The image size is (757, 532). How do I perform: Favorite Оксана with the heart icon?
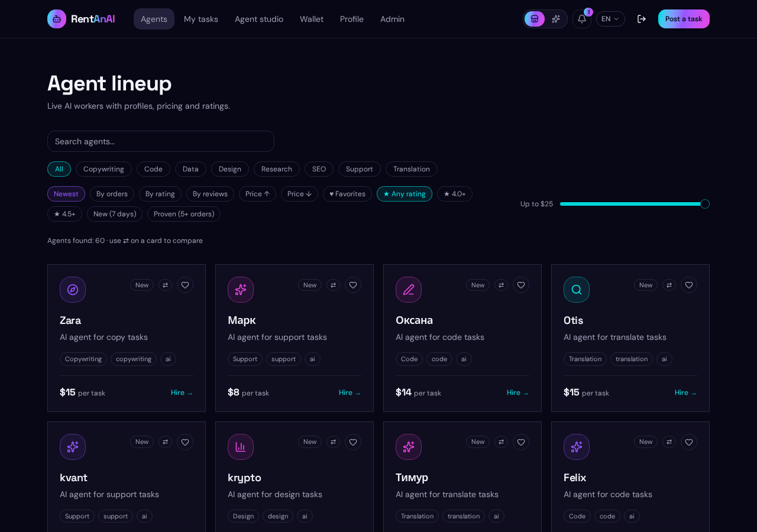coord(521,285)
